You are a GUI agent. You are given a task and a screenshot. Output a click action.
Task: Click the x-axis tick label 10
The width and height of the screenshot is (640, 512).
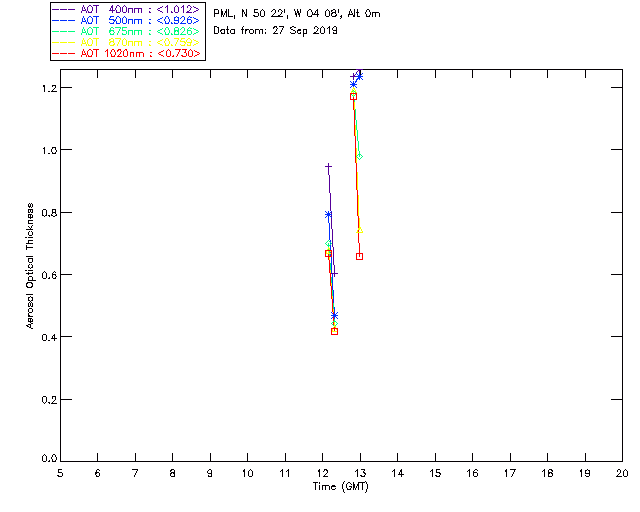tap(247, 473)
